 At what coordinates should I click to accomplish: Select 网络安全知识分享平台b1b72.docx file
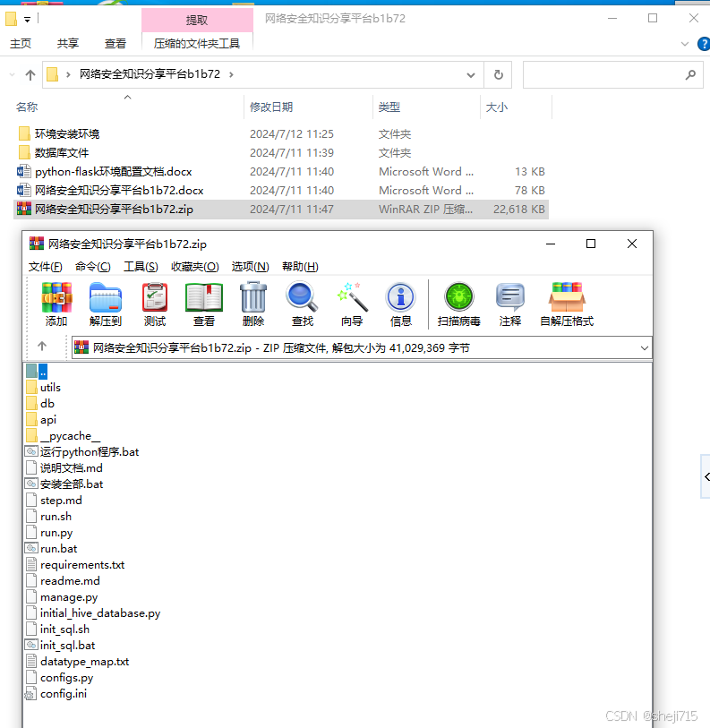coord(119,191)
